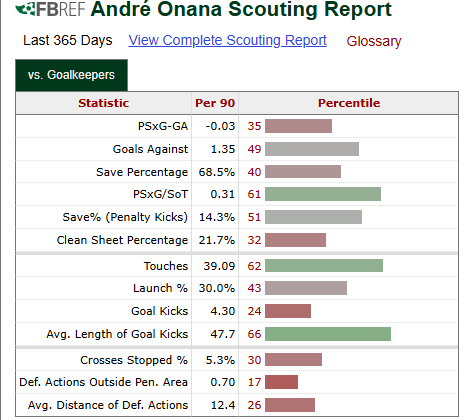Click the Statistic column header
466x420 pixels.
(104, 103)
